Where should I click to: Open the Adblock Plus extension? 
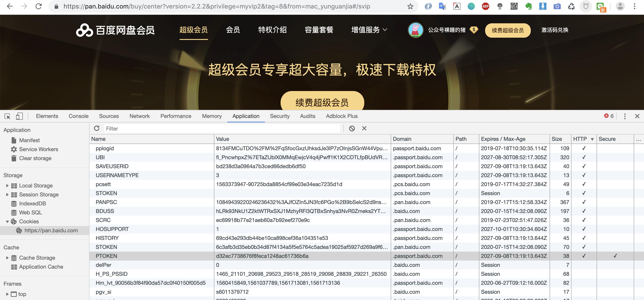[486, 6]
